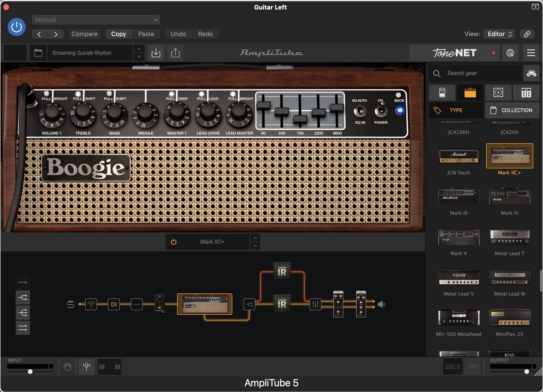
Task: Switch to the amplifiers tab
Action: tap(470, 93)
